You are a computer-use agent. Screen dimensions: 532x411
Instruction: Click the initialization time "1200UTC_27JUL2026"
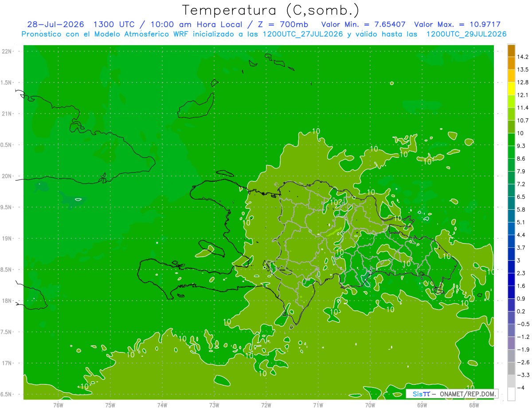point(303,34)
